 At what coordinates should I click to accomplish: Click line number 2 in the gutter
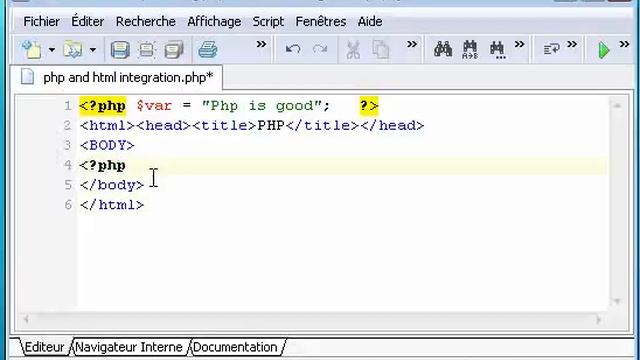pyautogui.click(x=67, y=125)
